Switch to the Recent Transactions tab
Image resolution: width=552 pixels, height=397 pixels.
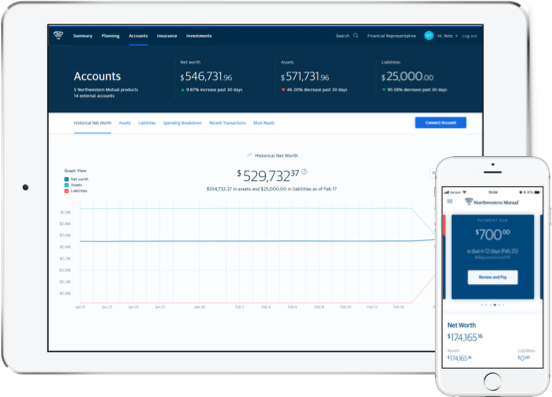[227, 123]
